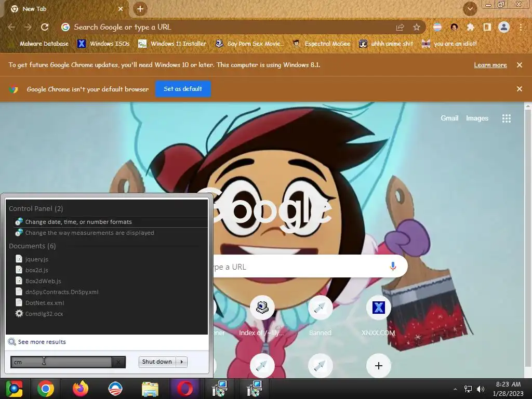Select the New Tab tab
532x399 pixels.
point(66,9)
